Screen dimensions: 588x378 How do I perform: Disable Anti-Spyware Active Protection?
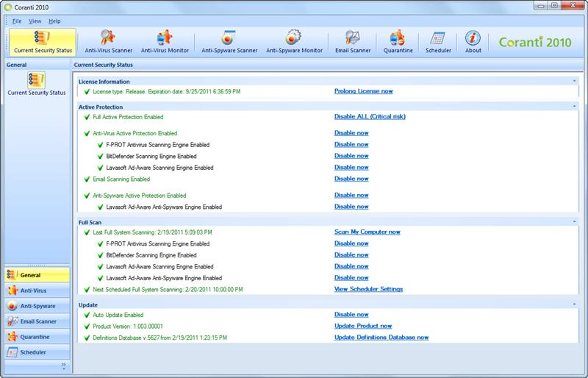click(351, 195)
